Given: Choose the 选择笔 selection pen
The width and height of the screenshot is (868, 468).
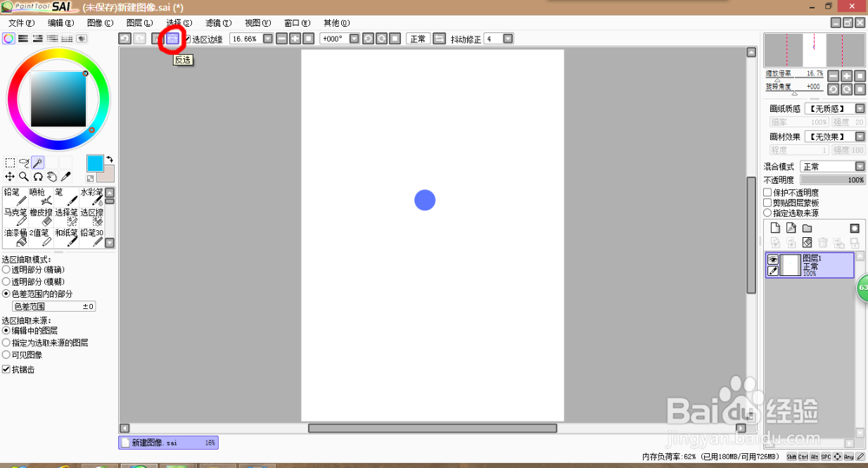Looking at the screenshot, I should tap(66, 217).
